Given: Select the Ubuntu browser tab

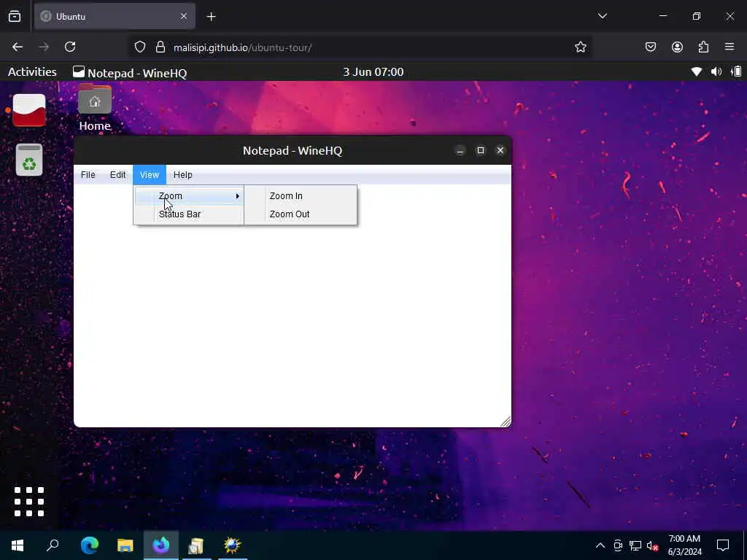Looking at the screenshot, I should tap(115, 17).
